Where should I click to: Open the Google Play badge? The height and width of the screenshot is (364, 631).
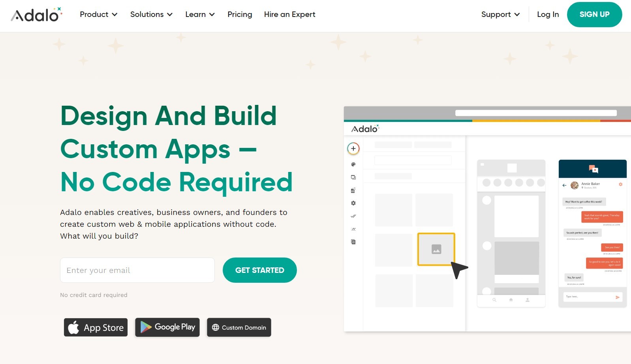coord(167,327)
